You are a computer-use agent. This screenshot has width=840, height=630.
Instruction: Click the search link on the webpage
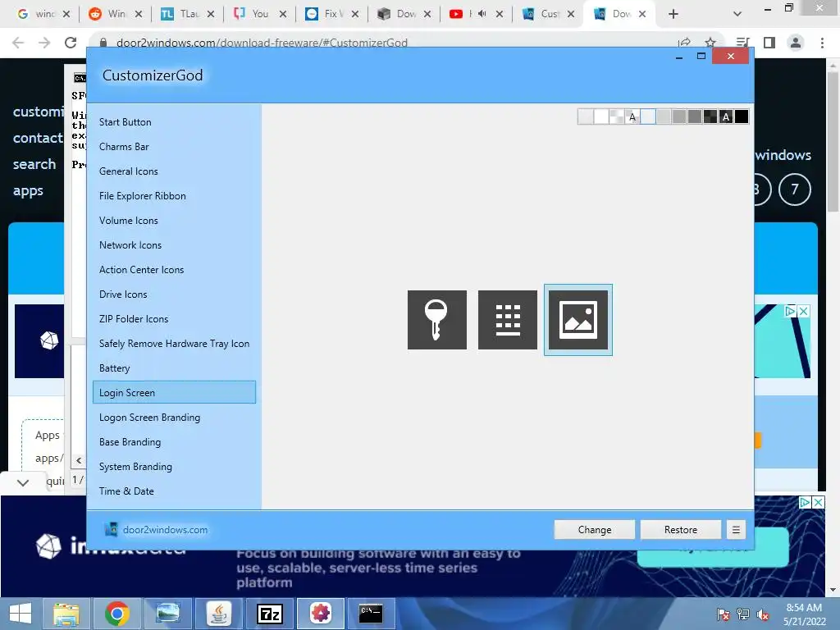(34, 164)
